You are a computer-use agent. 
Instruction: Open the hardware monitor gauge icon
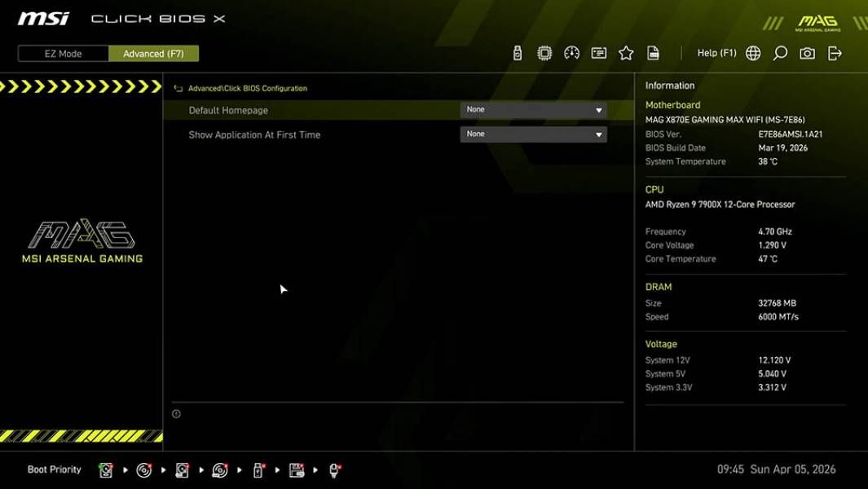(571, 52)
